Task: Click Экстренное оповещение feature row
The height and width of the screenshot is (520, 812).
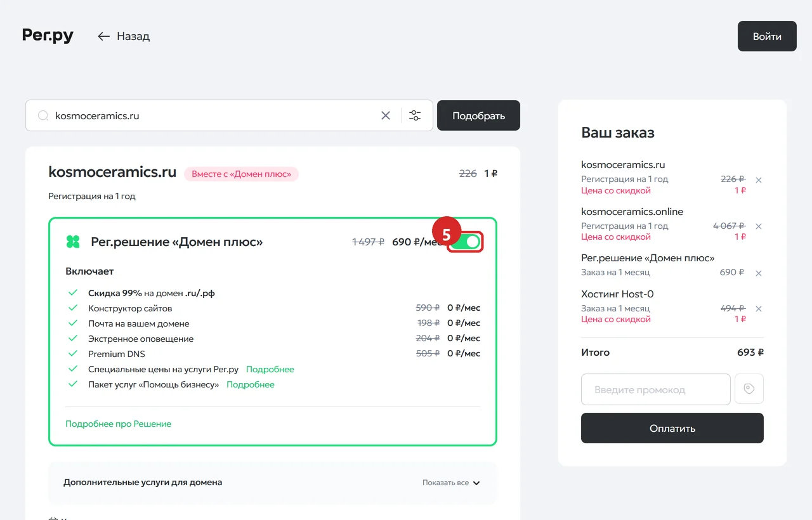Action: point(274,339)
